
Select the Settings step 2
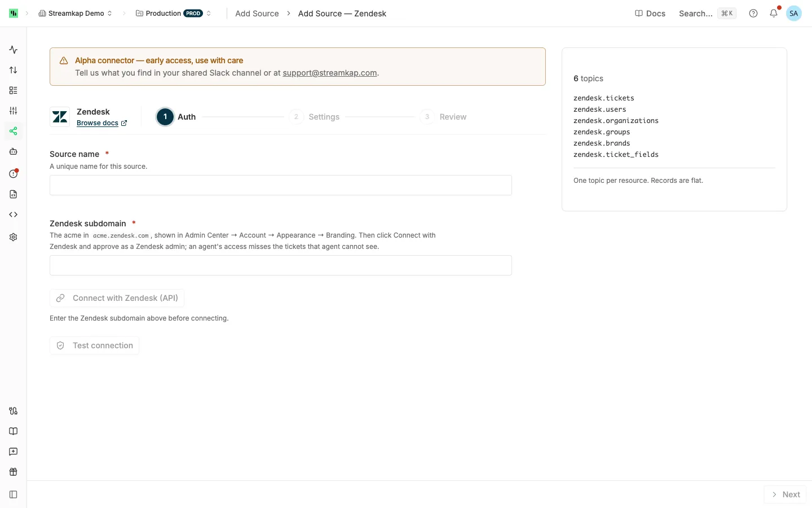point(315,117)
